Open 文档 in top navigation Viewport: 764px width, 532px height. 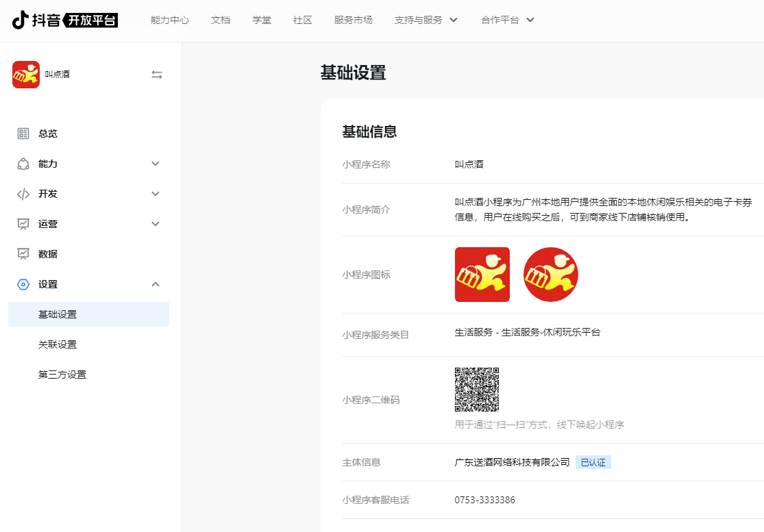click(x=220, y=20)
